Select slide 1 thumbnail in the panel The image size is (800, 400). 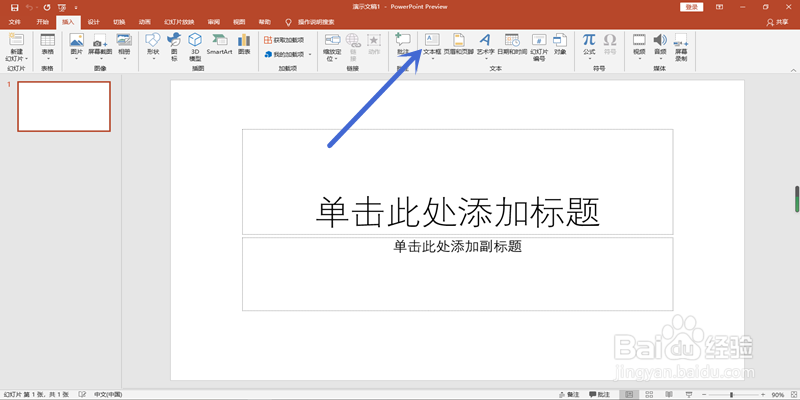tap(64, 106)
